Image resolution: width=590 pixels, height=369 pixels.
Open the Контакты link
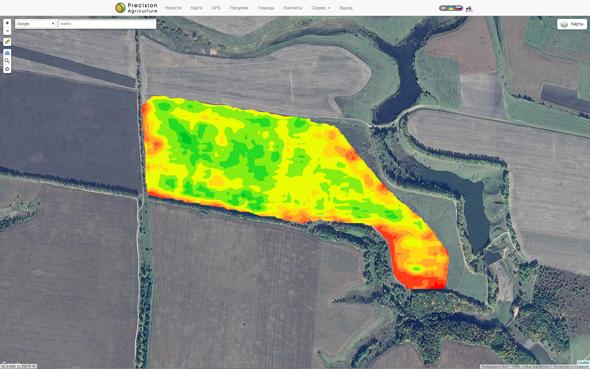point(292,8)
